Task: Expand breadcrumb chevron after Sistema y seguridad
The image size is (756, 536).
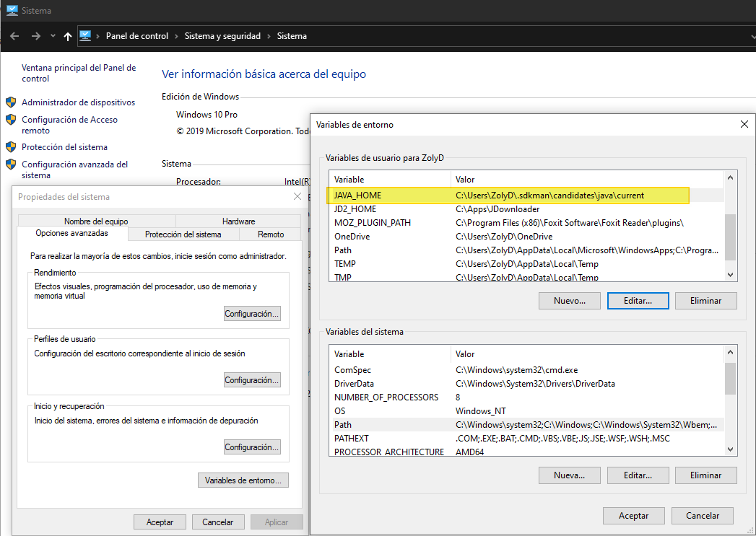Action: [269, 35]
